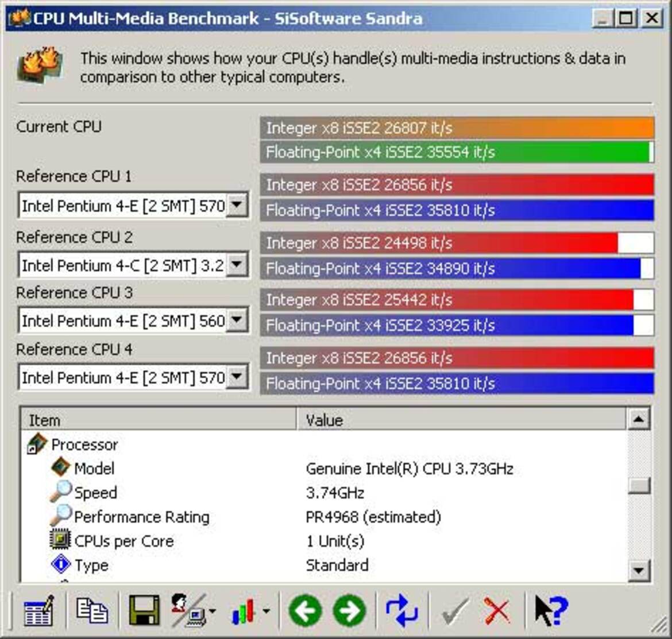Click the Reference CPU 4 label
Screen dimensions: 672x639
74,350
